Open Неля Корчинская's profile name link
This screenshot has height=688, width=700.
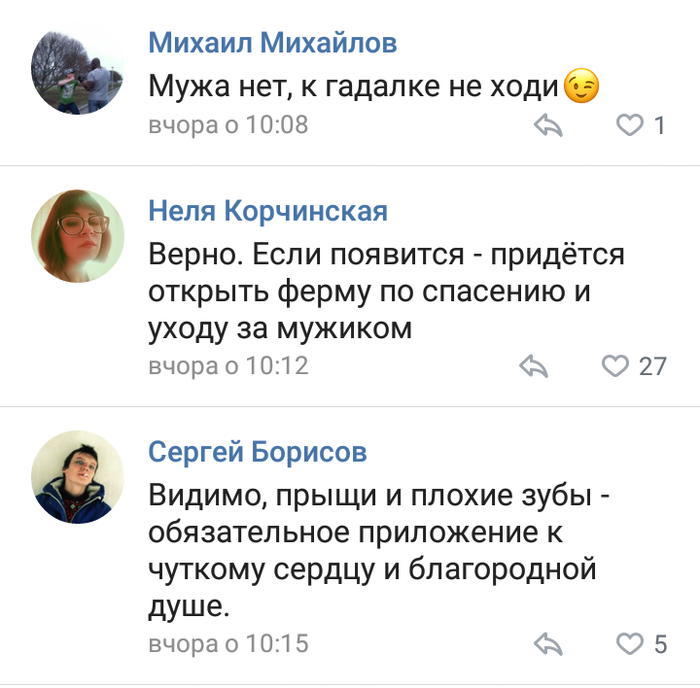tap(268, 211)
